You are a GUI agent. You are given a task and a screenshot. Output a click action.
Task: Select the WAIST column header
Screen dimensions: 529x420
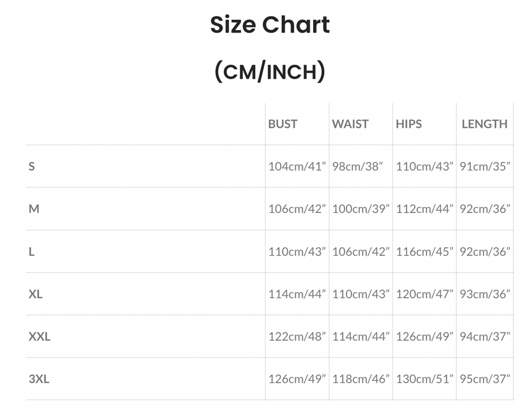click(x=350, y=124)
